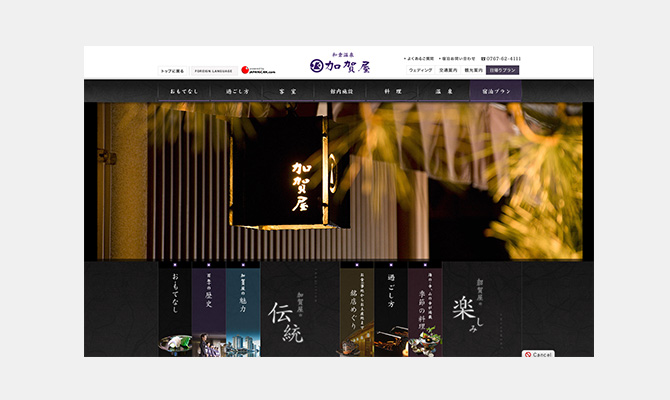
Task: Open the 観光案内 button
Action: (x=473, y=70)
